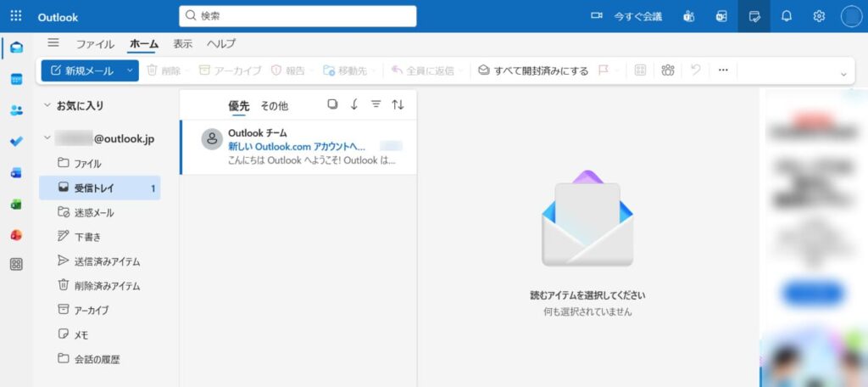Select the ホーム ribbon tab
This screenshot has width=868, height=387.
[144, 44]
